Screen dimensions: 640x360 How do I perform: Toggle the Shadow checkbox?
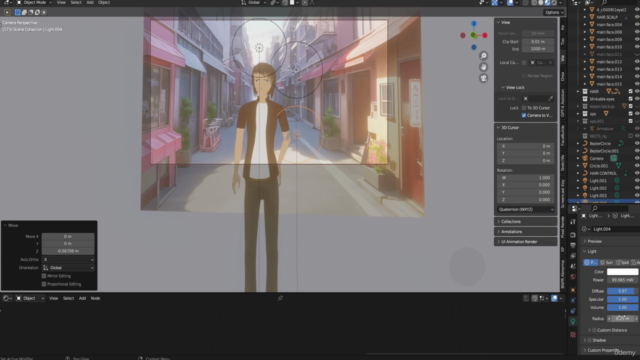point(590,340)
